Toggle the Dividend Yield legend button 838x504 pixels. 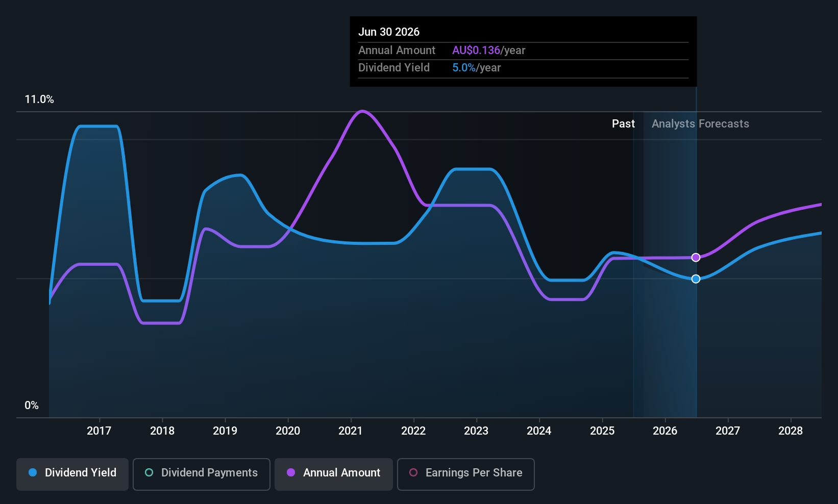click(72, 474)
